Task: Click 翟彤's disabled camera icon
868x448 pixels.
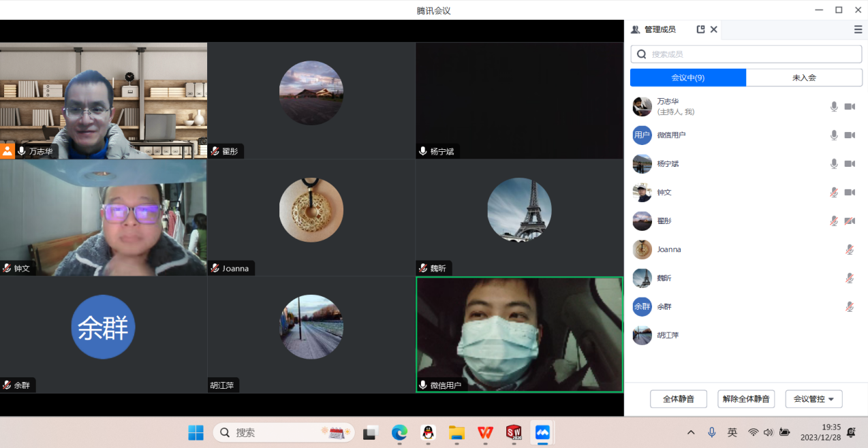Action: [850, 221]
